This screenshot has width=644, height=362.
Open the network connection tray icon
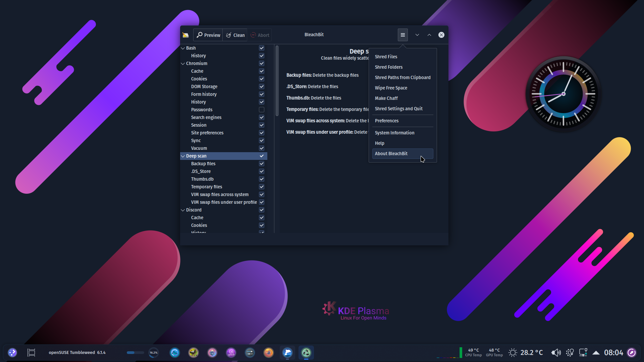click(583, 353)
